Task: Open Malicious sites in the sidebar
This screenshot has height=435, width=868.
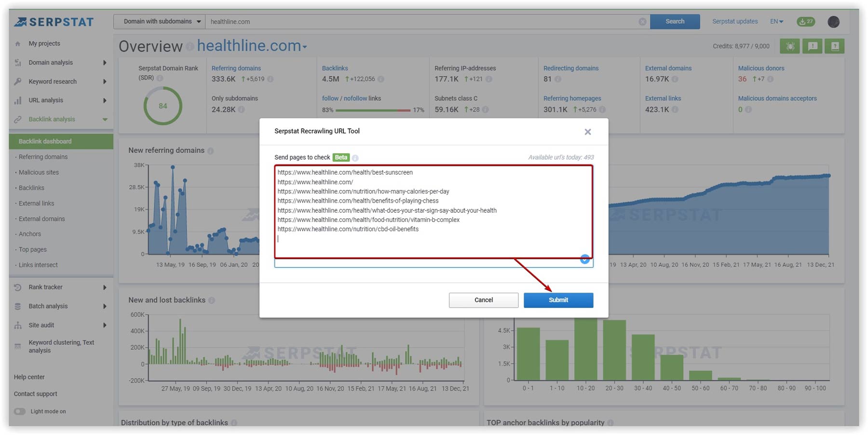Action: coord(39,173)
